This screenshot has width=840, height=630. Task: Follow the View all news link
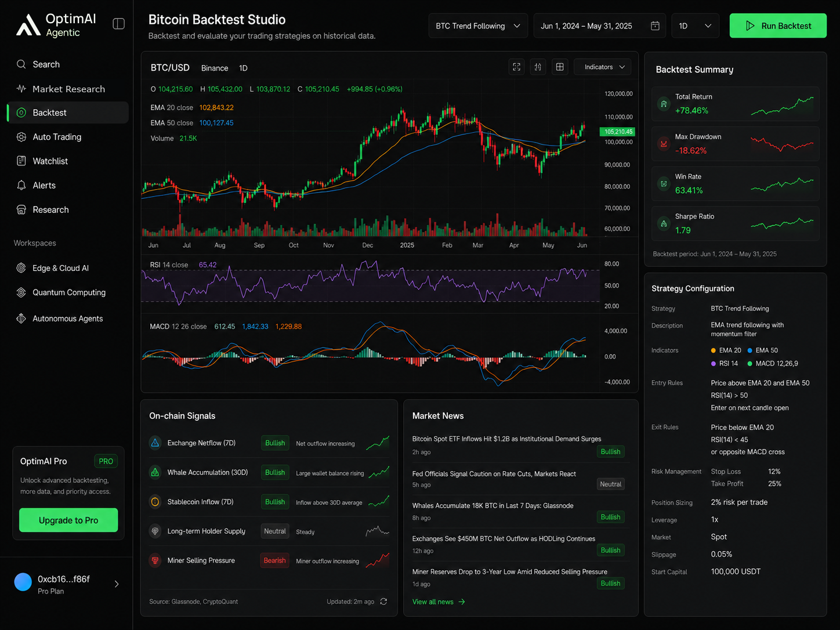click(439, 602)
